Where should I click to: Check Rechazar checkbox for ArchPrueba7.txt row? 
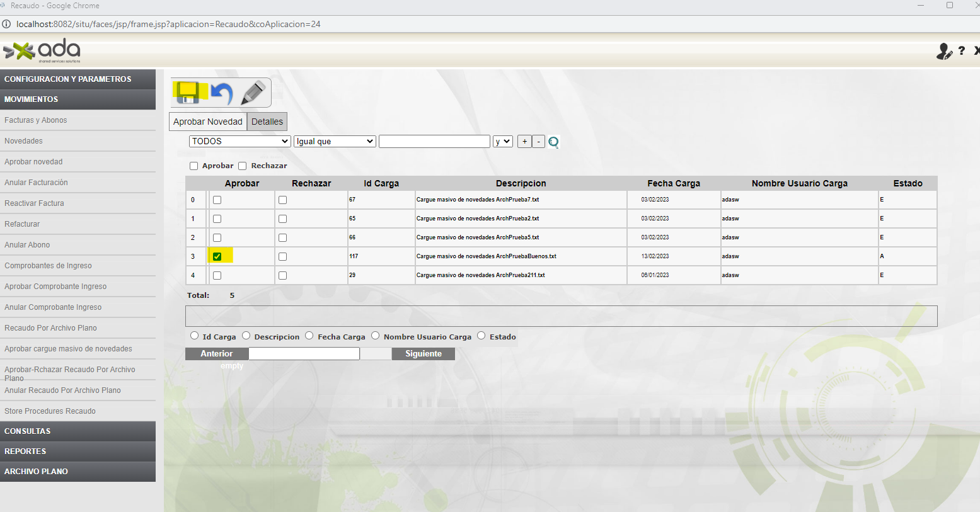(x=282, y=200)
